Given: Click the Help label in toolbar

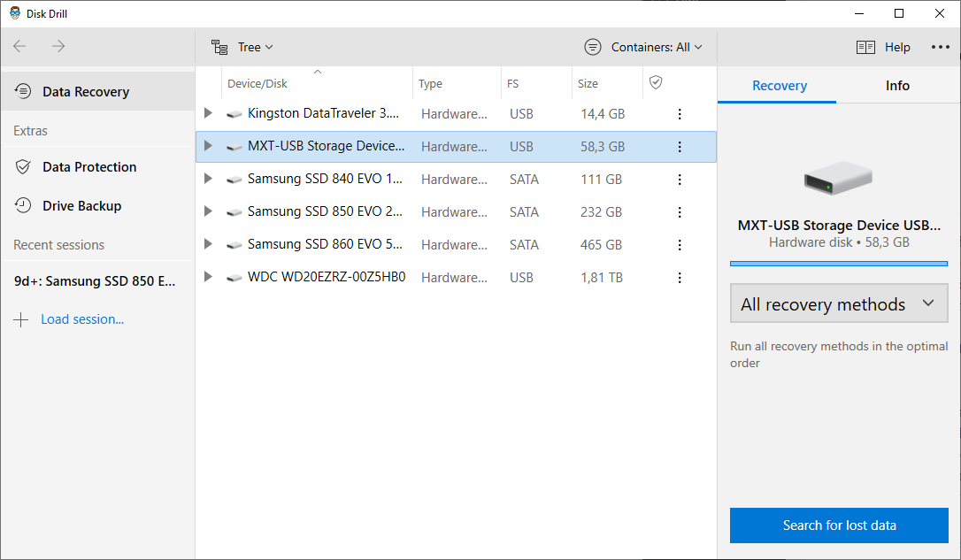Looking at the screenshot, I should click(897, 47).
